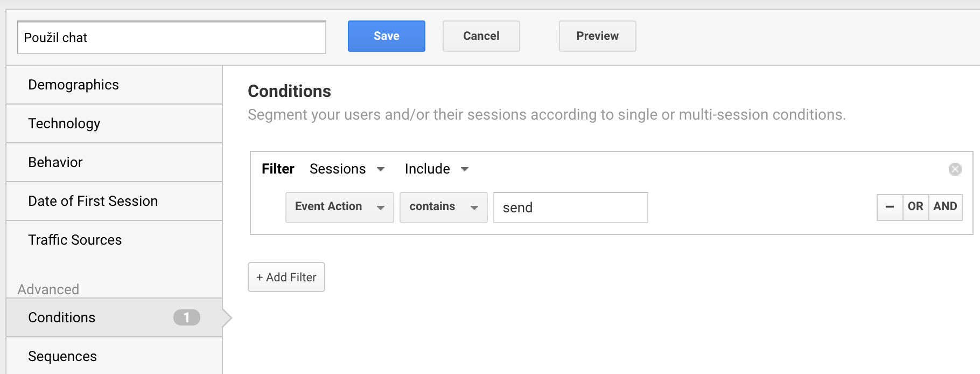The image size is (980, 374).
Task: Add an OR condition
Action: 915,207
